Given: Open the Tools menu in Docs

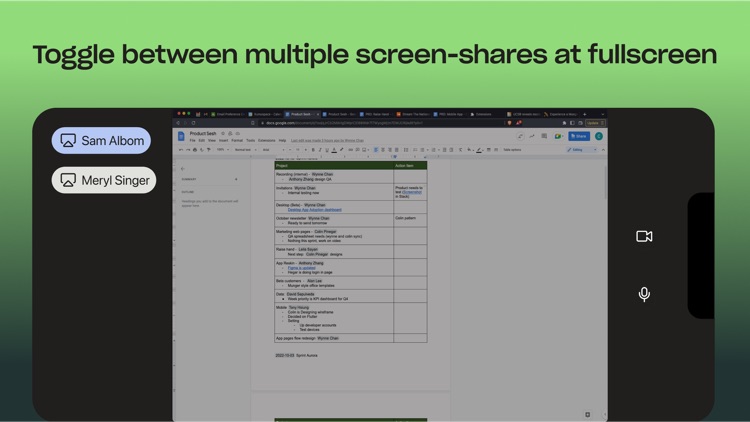Looking at the screenshot, I should [251, 141].
